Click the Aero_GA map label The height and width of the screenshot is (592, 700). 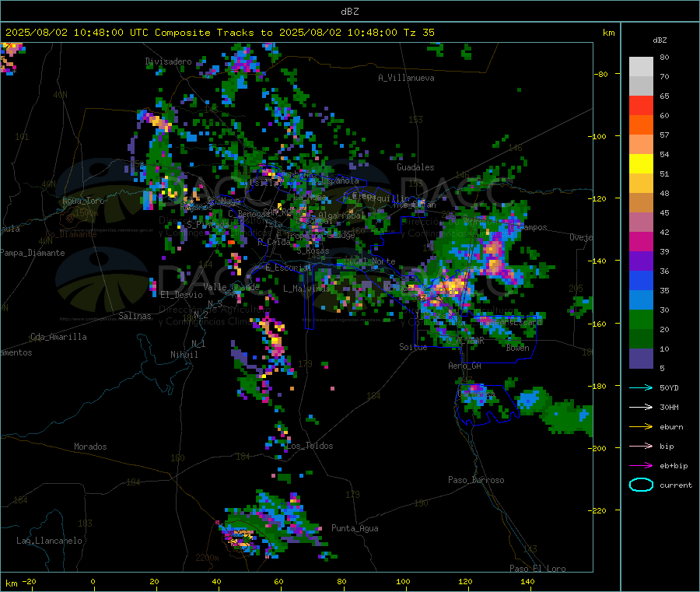(464, 366)
